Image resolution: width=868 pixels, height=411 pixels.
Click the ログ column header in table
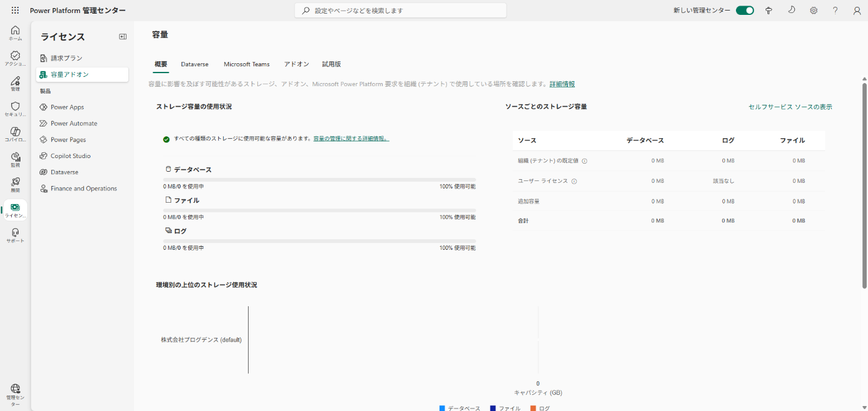coord(728,141)
